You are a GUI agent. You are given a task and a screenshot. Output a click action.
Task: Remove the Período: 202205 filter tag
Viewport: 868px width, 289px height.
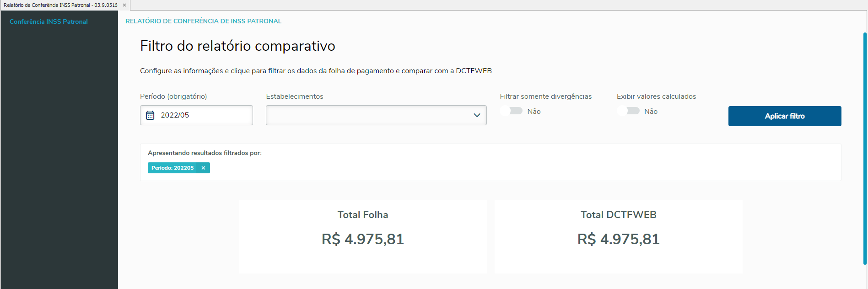[x=203, y=168]
